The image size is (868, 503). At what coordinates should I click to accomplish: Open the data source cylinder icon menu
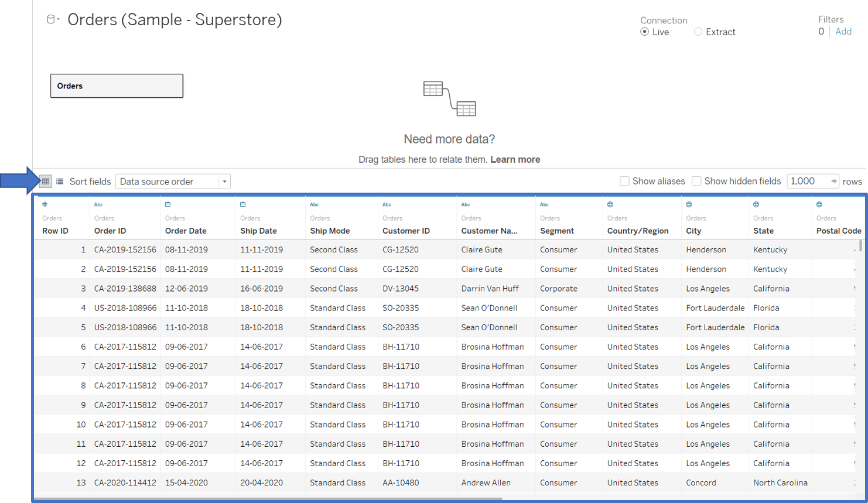click(x=53, y=20)
